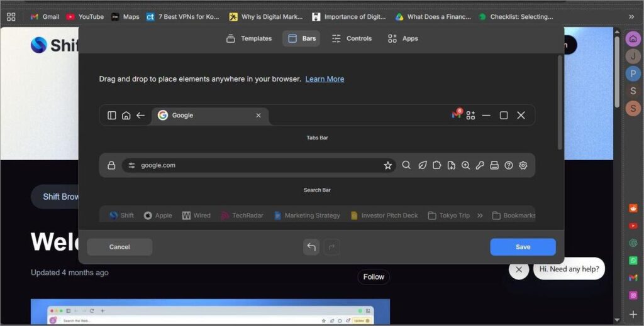644x326 pixels.
Task: Click the purple home icon in right sidebar
Action: point(633,39)
